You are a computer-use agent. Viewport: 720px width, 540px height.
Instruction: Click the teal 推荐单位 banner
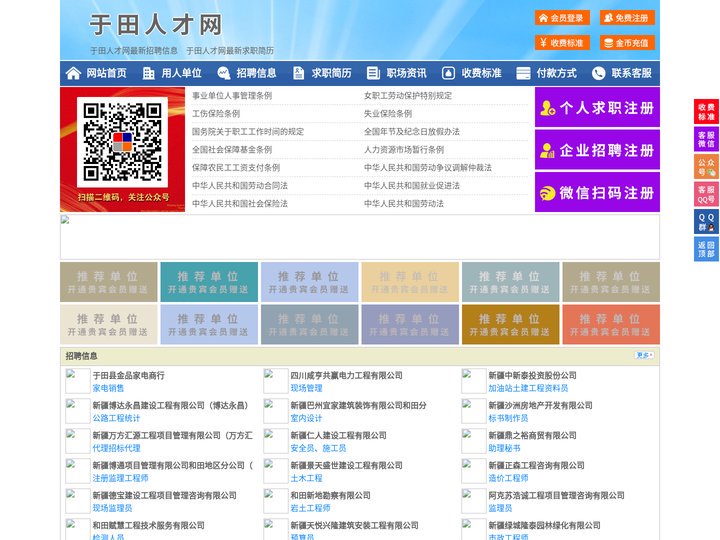[x=209, y=282]
